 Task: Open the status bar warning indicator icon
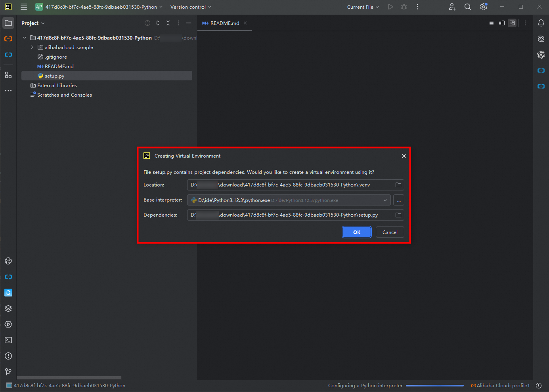pyautogui.click(x=539, y=386)
